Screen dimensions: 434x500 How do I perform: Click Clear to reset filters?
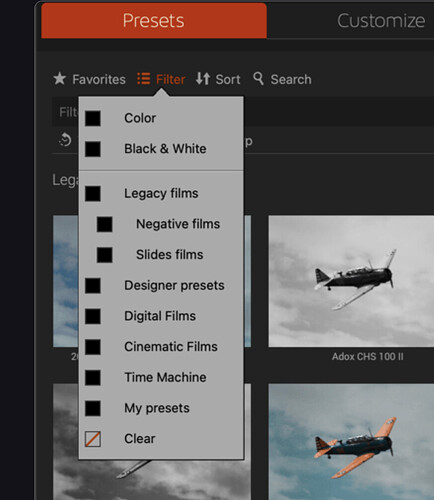coord(140,439)
